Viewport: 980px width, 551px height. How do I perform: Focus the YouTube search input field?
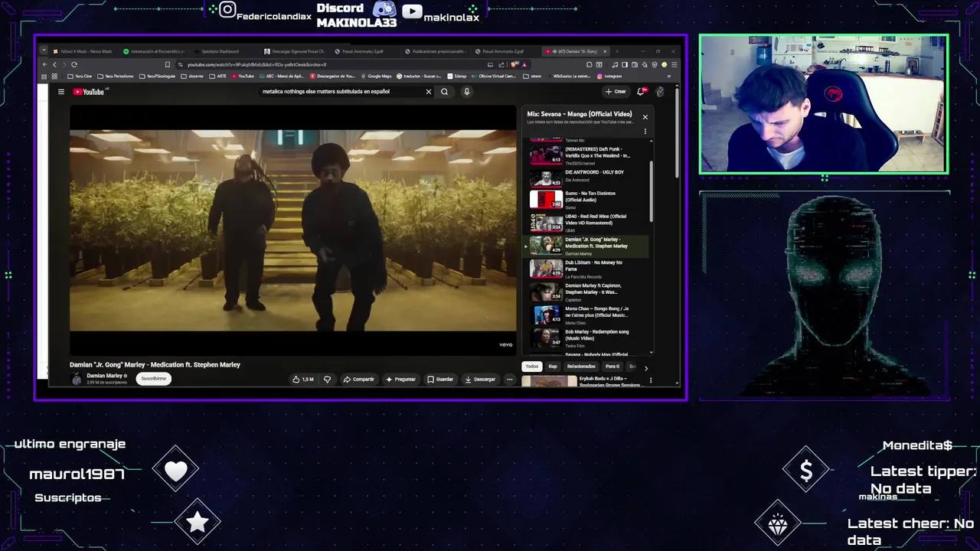click(x=341, y=92)
